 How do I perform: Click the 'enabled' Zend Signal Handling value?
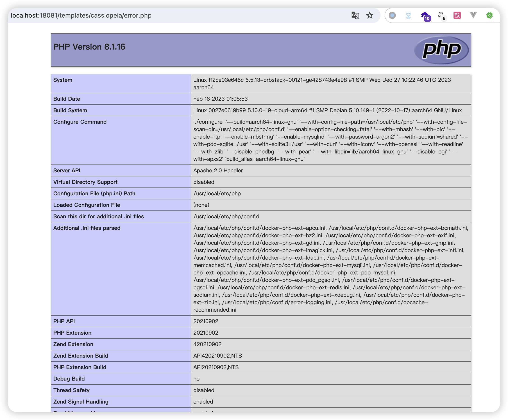pos(203,402)
